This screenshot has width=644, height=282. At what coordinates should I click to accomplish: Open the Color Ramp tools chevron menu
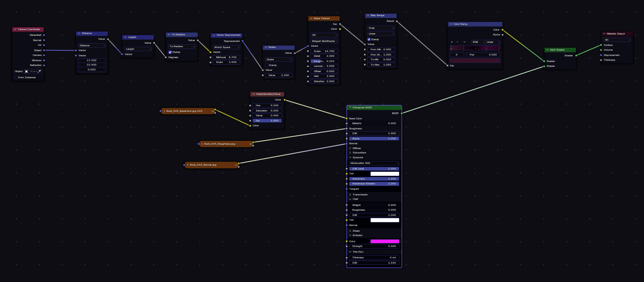pos(465,42)
